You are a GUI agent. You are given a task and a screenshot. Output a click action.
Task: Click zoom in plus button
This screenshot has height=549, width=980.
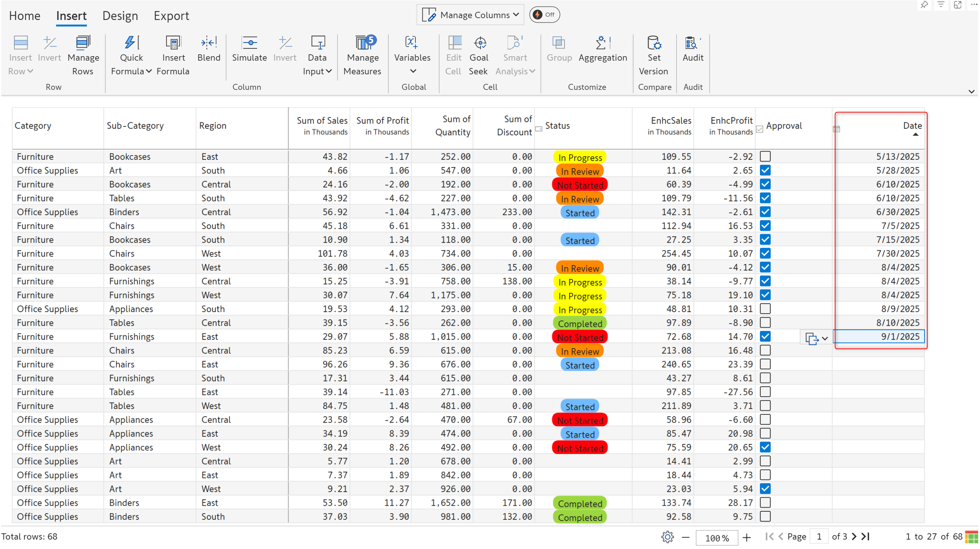(x=747, y=537)
